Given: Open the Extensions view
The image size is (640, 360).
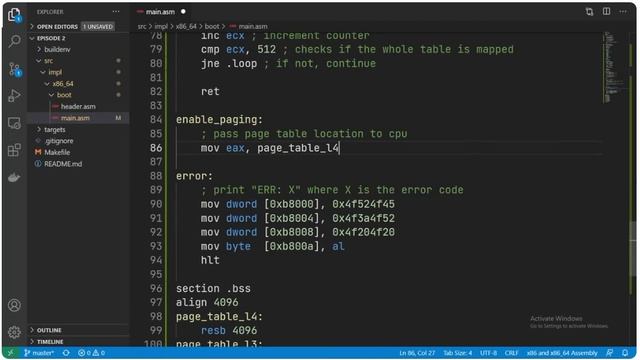Looking at the screenshot, I should (14, 150).
